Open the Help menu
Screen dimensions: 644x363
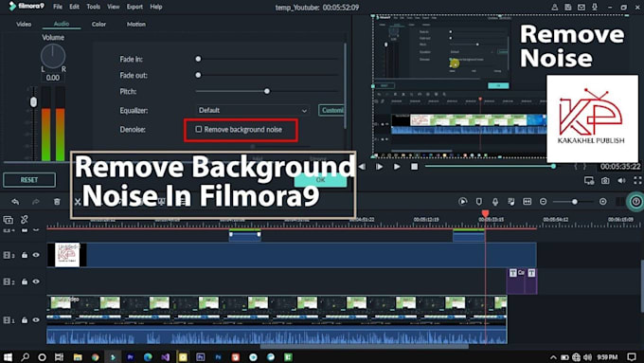click(156, 7)
